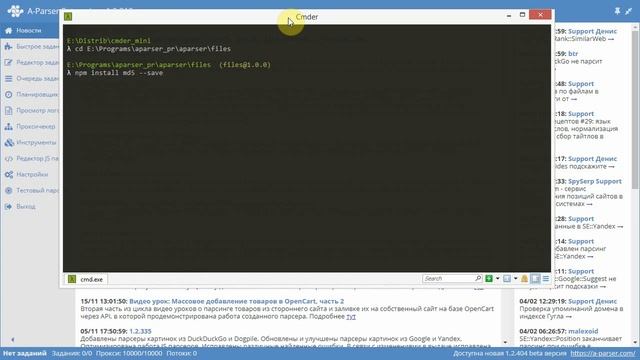The width and height of the screenshot is (640, 360).
Task: Open the Cmder hamburger settings menu
Action: (546, 278)
